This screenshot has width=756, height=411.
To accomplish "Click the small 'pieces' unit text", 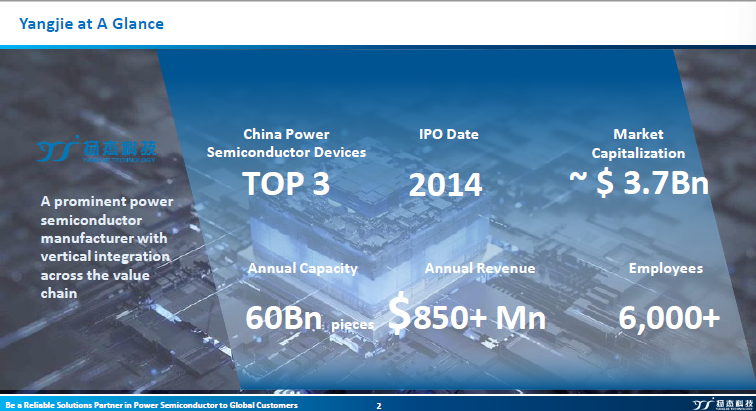I will [352, 325].
